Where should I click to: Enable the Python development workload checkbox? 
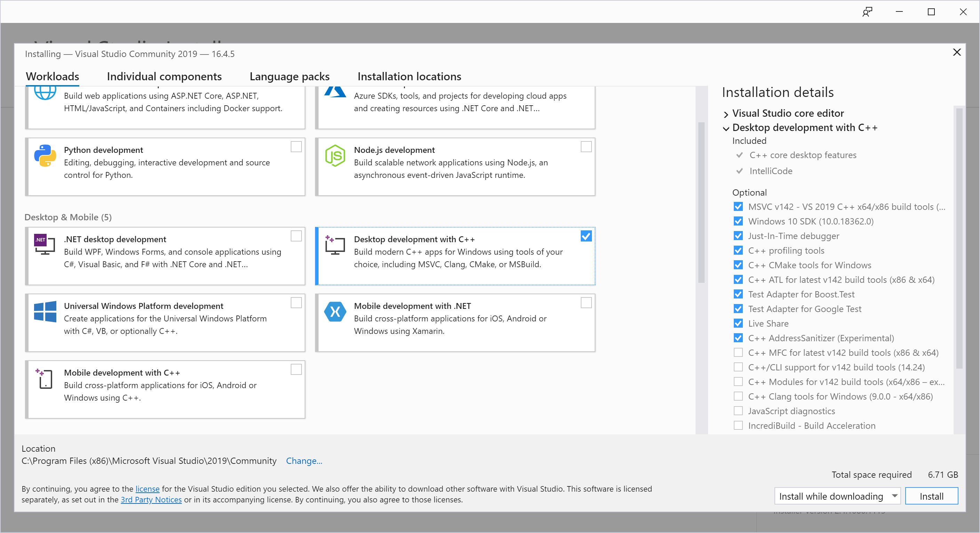[x=296, y=147]
